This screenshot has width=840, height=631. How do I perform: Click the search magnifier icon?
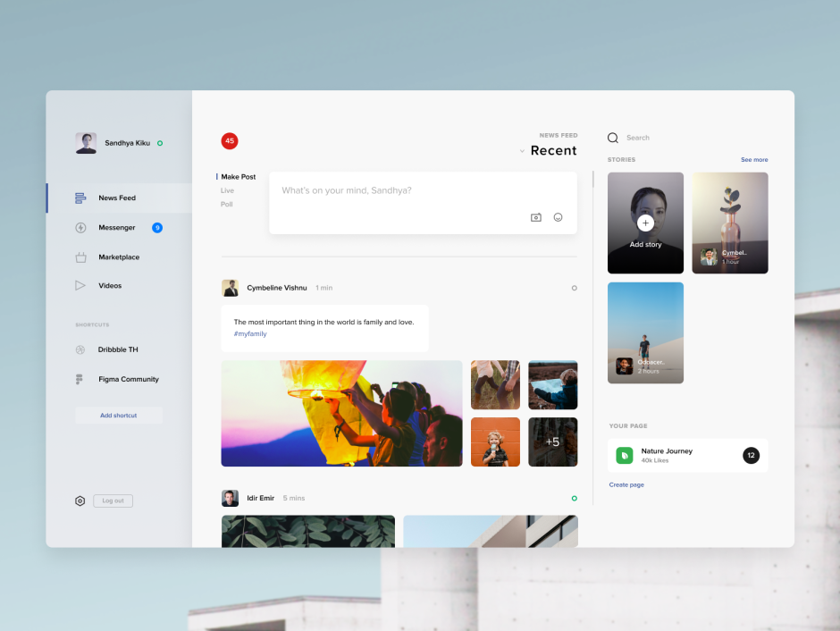[x=613, y=138]
